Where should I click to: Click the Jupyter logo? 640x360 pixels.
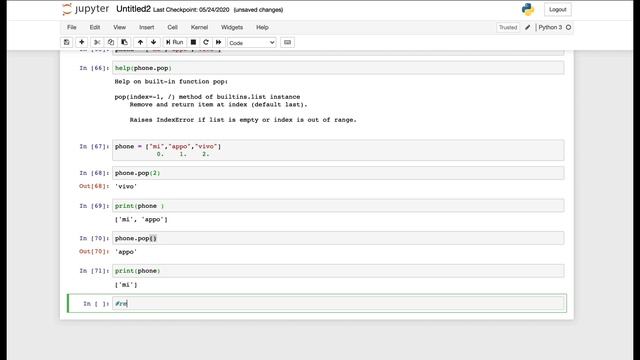[86, 9]
